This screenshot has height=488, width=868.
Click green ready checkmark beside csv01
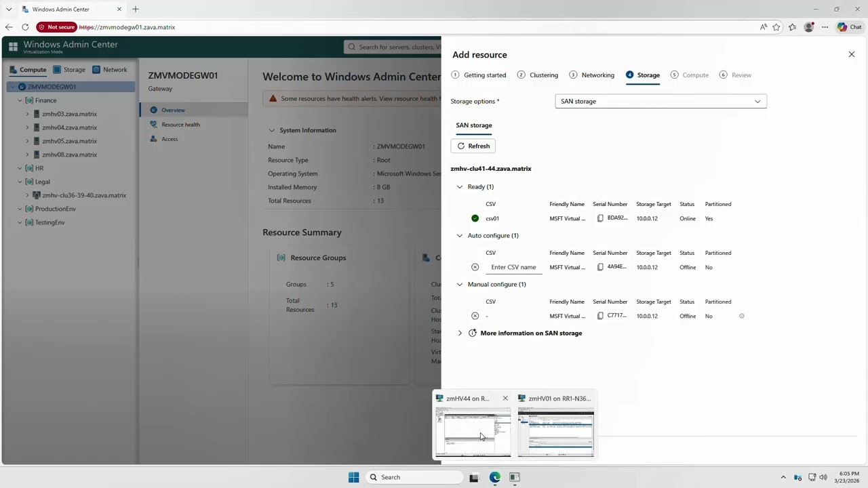475,218
